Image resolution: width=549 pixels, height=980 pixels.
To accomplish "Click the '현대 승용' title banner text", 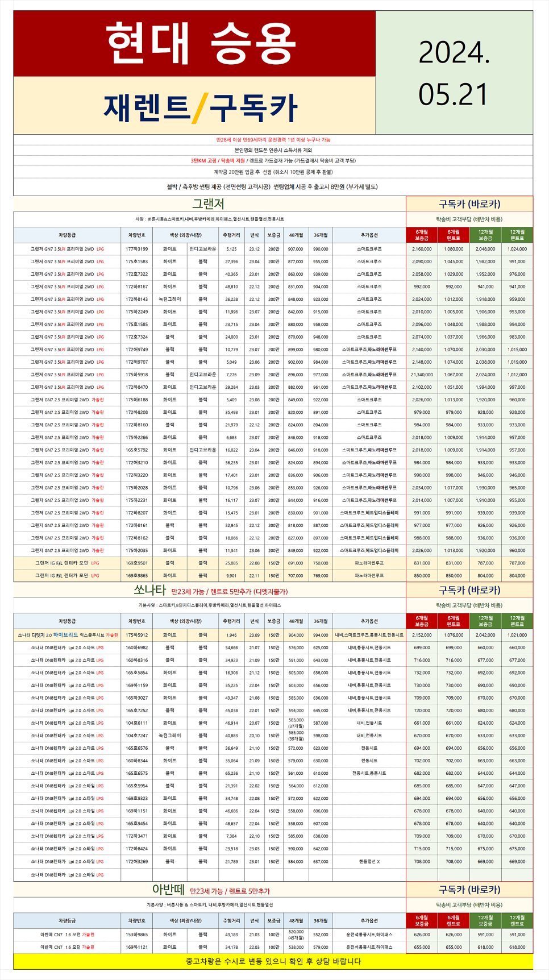I will click(x=201, y=43).
